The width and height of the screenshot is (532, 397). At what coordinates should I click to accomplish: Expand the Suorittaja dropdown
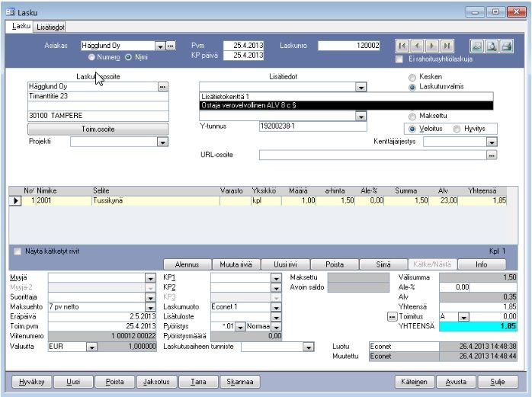tap(150, 298)
